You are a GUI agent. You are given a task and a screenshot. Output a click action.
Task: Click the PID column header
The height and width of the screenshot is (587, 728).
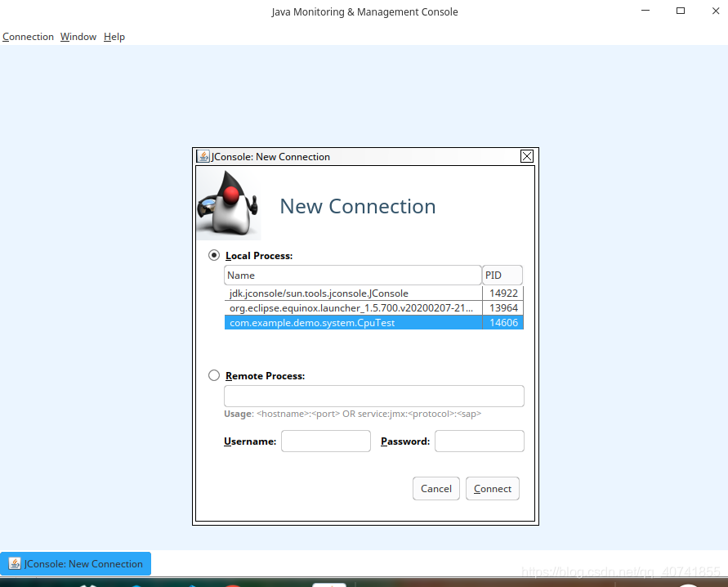pos(502,276)
